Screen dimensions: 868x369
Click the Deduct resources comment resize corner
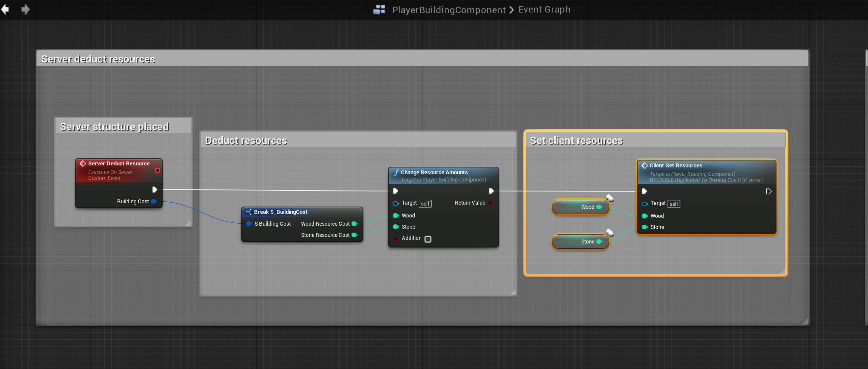pos(513,293)
